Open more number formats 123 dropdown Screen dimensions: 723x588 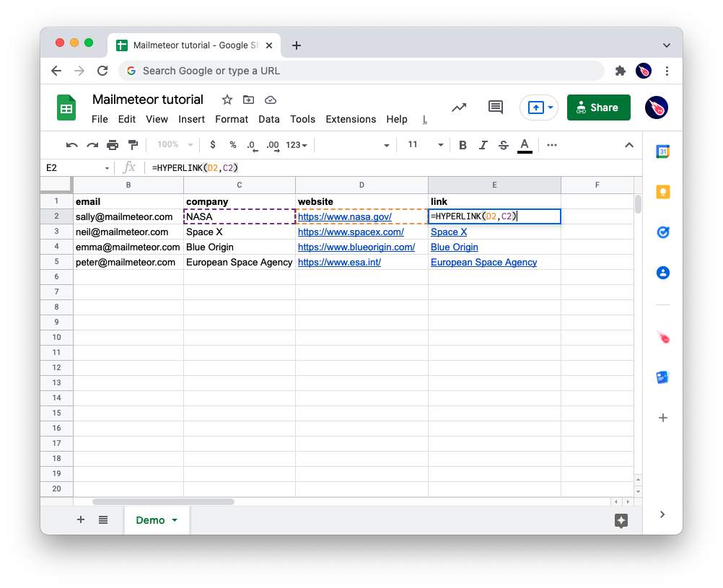pos(297,145)
